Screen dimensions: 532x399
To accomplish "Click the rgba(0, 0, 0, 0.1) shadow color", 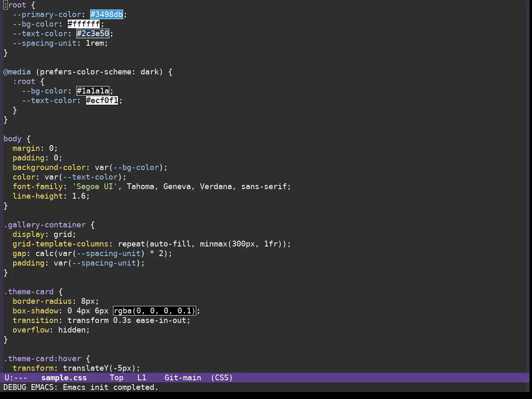I will [x=154, y=311].
